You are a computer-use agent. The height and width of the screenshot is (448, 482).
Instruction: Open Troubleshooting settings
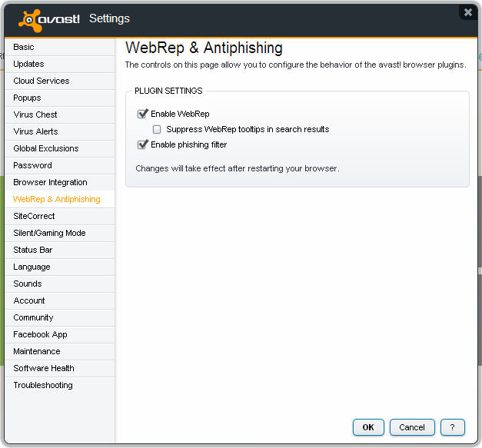pos(60,385)
